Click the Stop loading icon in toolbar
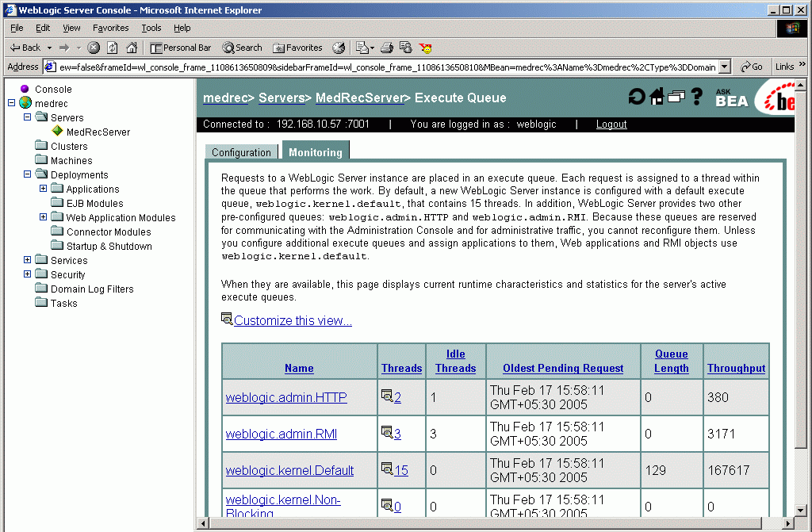This screenshot has height=532, width=812. [x=94, y=48]
